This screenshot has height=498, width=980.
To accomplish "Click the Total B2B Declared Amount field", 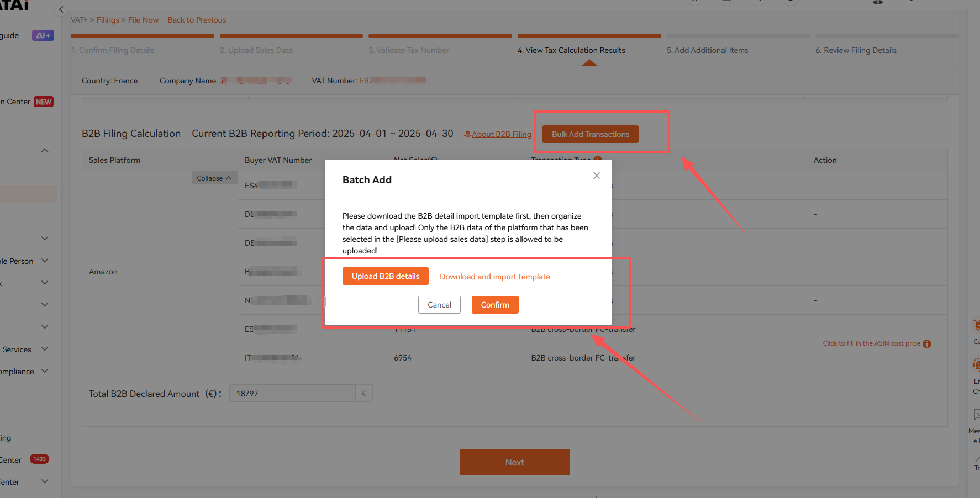I will pos(292,393).
